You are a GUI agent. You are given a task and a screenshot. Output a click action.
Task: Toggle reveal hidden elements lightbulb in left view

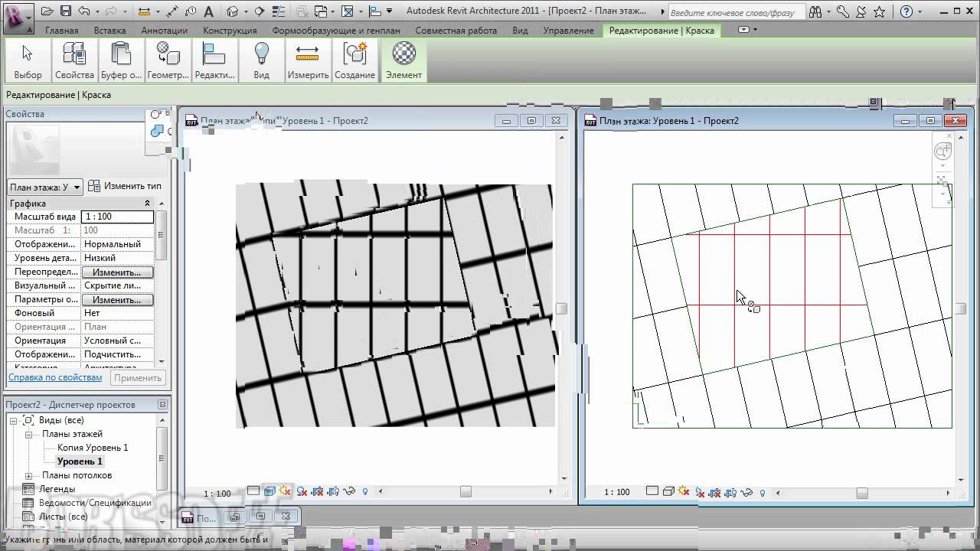click(x=365, y=491)
